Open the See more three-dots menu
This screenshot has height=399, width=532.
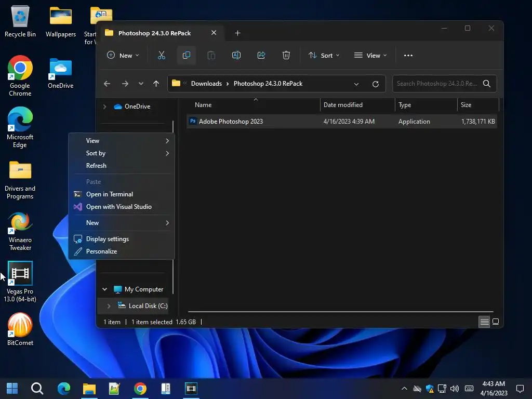(408, 55)
